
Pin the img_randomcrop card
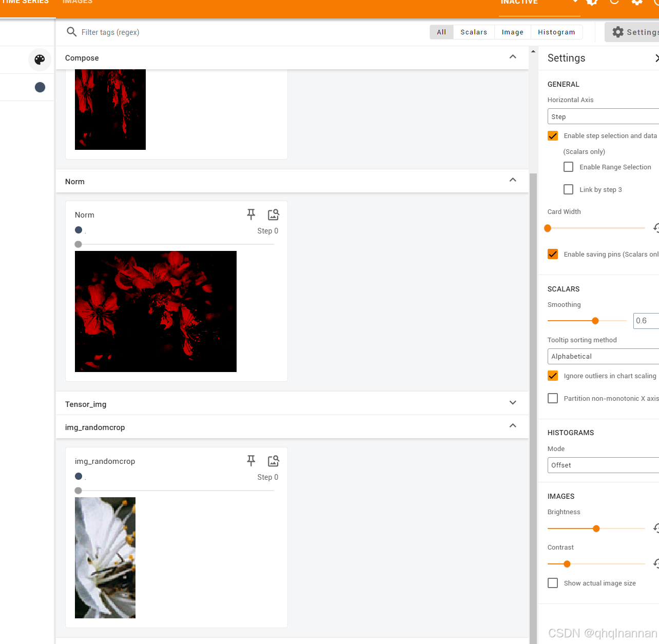tap(251, 461)
